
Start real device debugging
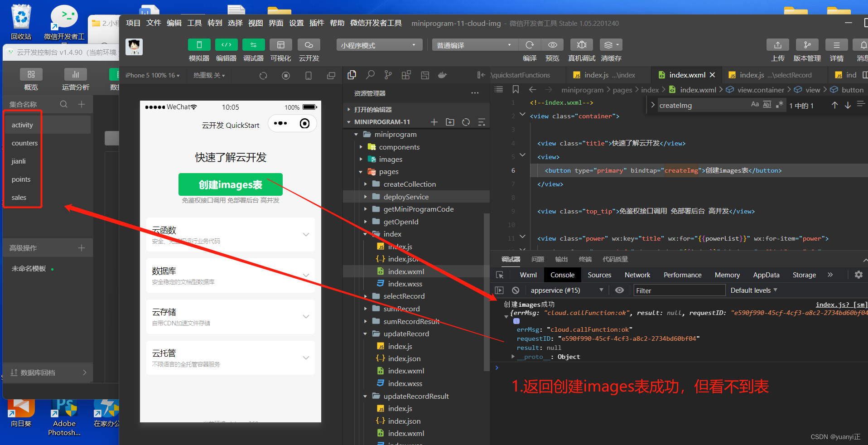tap(582, 44)
